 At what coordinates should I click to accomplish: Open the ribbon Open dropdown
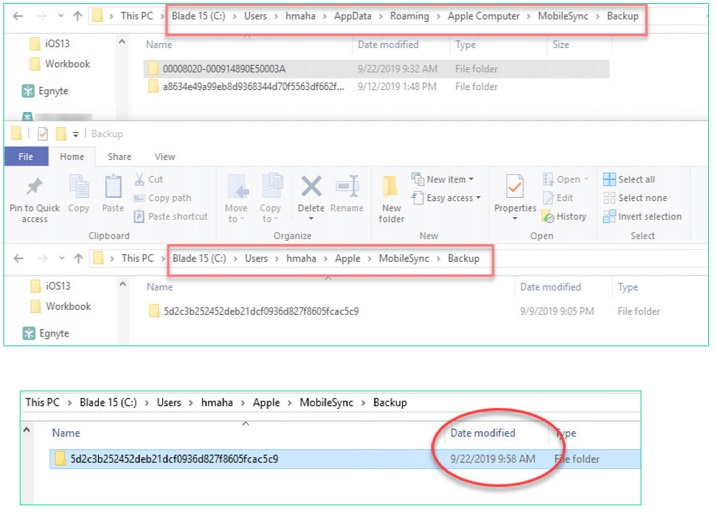coord(565,179)
